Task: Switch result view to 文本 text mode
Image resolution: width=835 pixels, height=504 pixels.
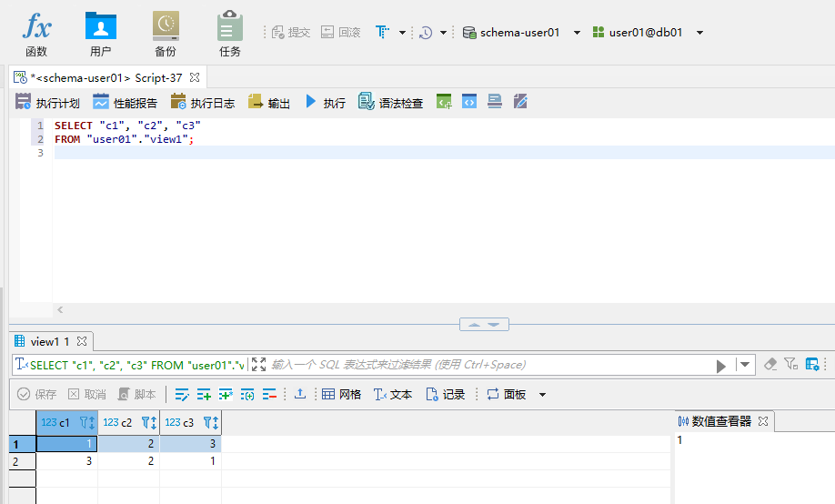Action: pos(393,394)
